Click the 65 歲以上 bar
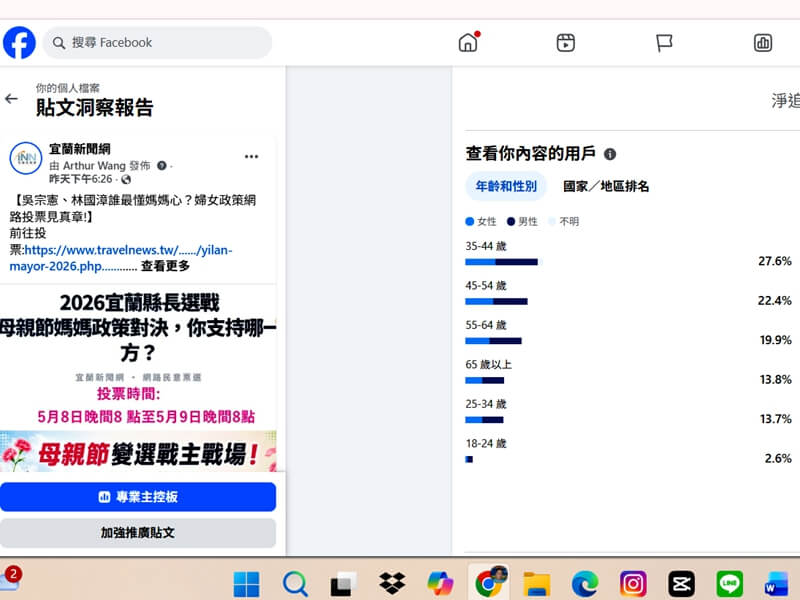 [x=485, y=380]
